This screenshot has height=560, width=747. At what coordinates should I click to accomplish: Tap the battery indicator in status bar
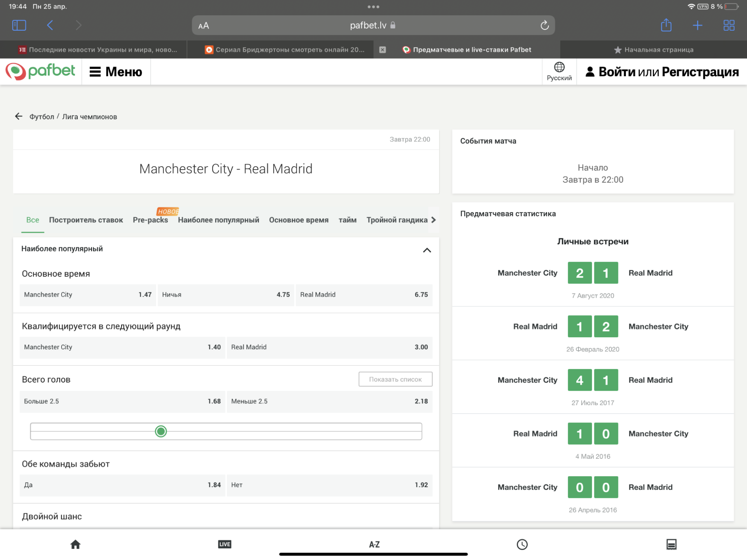click(732, 6)
